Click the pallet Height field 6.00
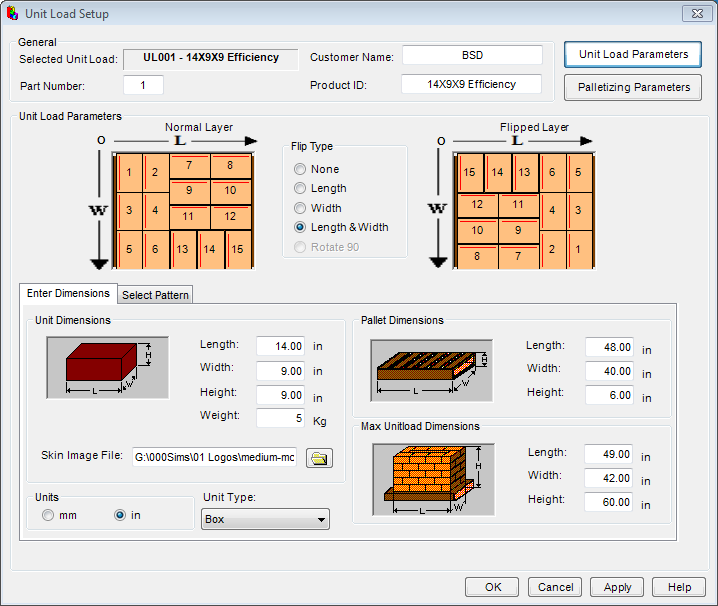 pos(609,395)
